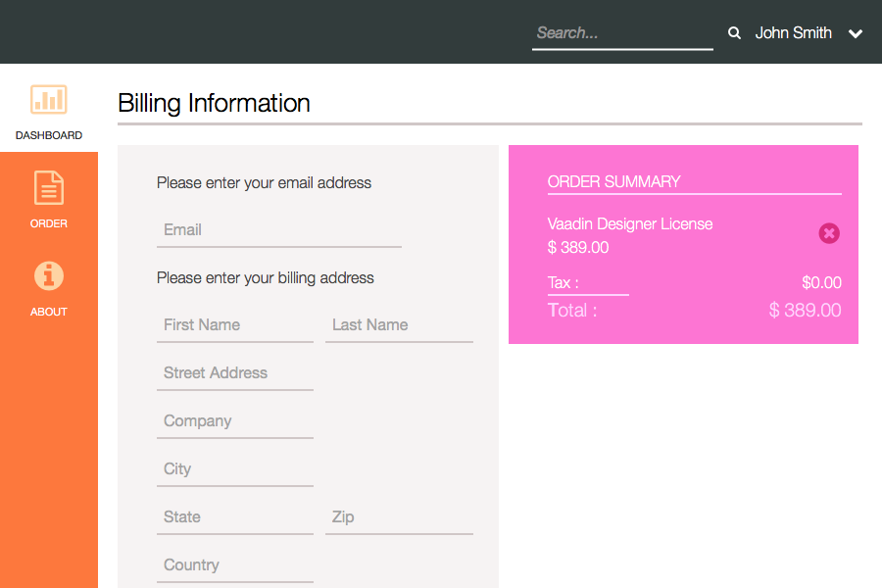This screenshot has height=588, width=882.
Task: Click the Vaadin Designer License item
Action: tap(630, 224)
